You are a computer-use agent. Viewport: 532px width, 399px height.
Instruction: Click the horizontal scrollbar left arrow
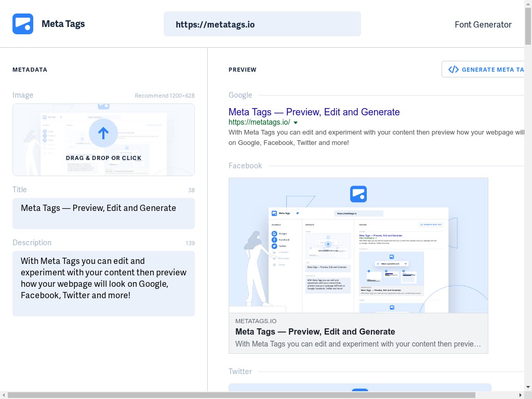(4, 395)
